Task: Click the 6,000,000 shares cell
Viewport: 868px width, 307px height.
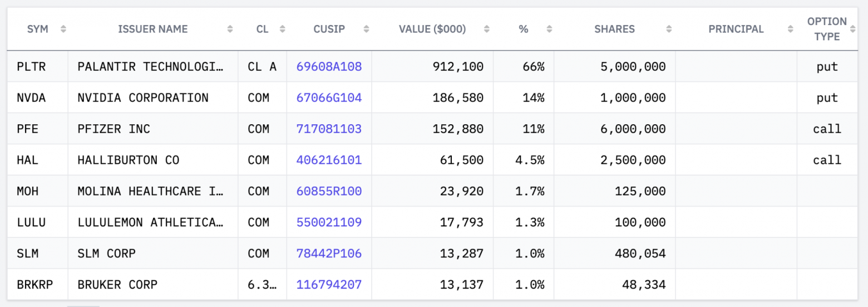Action: pos(615,129)
